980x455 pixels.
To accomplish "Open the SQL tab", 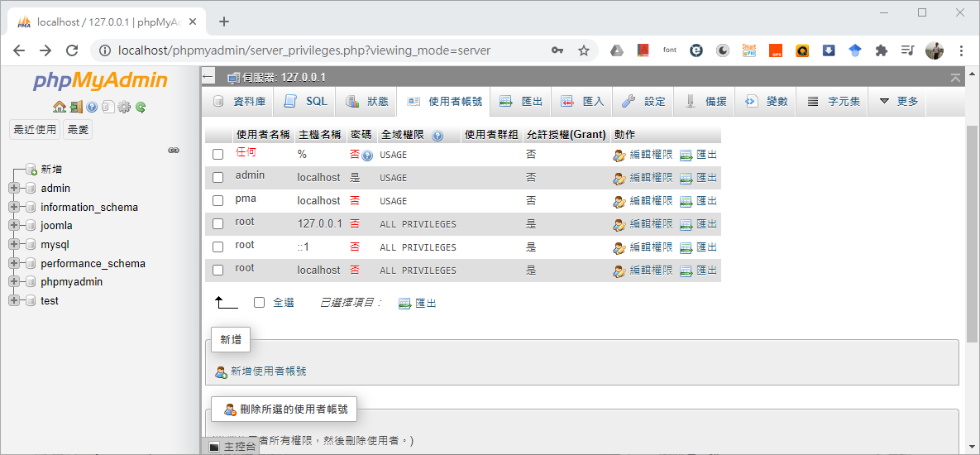I will pos(306,101).
